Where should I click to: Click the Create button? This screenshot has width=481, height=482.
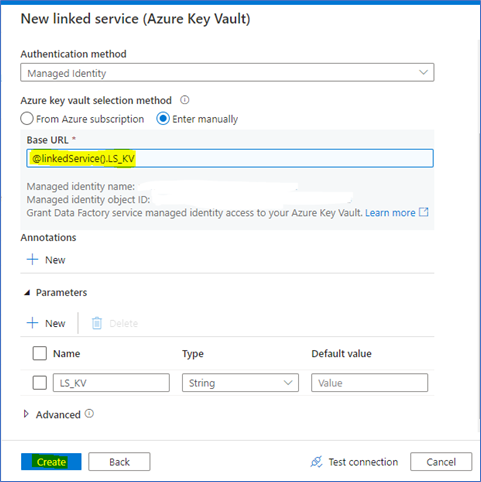click(51, 462)
